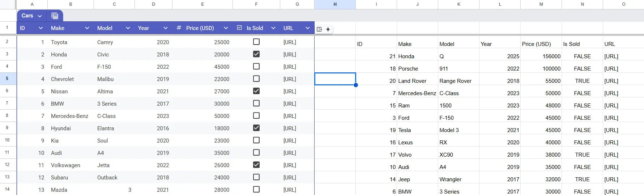
Task: Open the Year column dropdown arrow
Action: pyautogui.click(x=165, y=28)
